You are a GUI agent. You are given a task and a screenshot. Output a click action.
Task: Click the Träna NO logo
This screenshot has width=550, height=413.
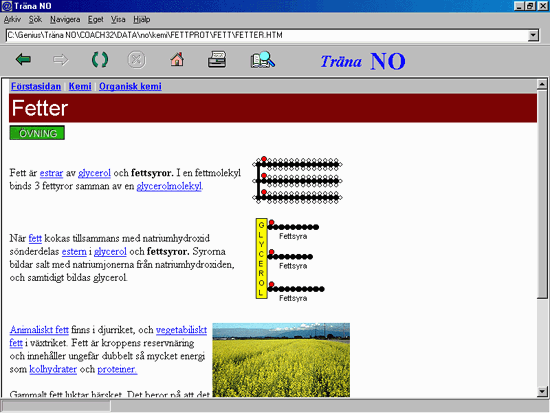[363, 61]
